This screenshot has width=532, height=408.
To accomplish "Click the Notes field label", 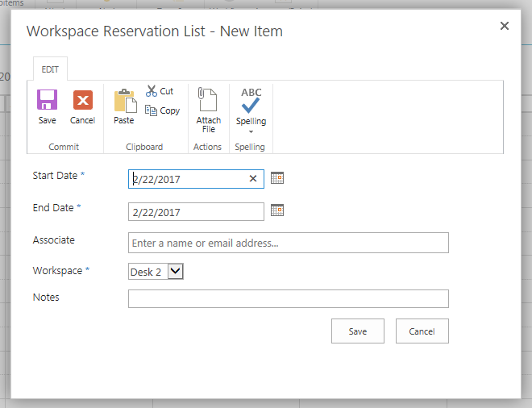I will tap(46, 298).
